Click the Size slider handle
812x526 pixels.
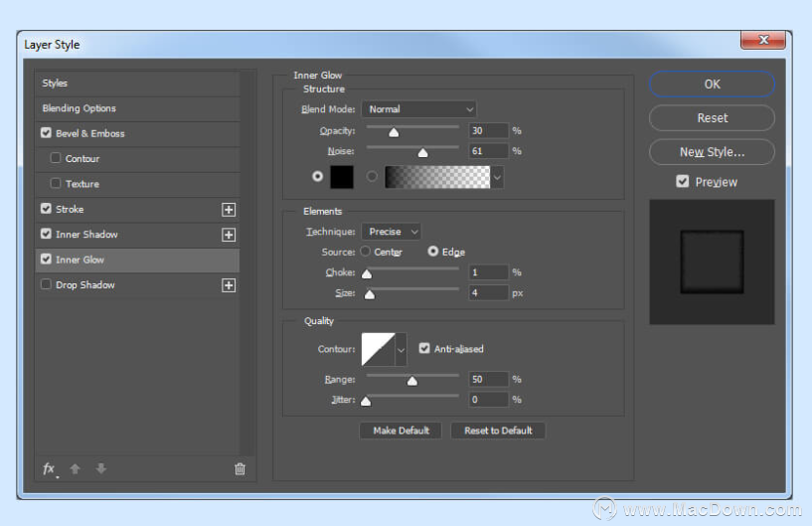coord(370,295)
